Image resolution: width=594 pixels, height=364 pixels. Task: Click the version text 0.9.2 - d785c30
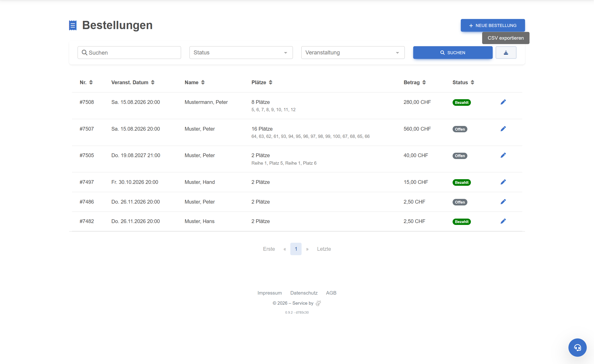point(297,312)
